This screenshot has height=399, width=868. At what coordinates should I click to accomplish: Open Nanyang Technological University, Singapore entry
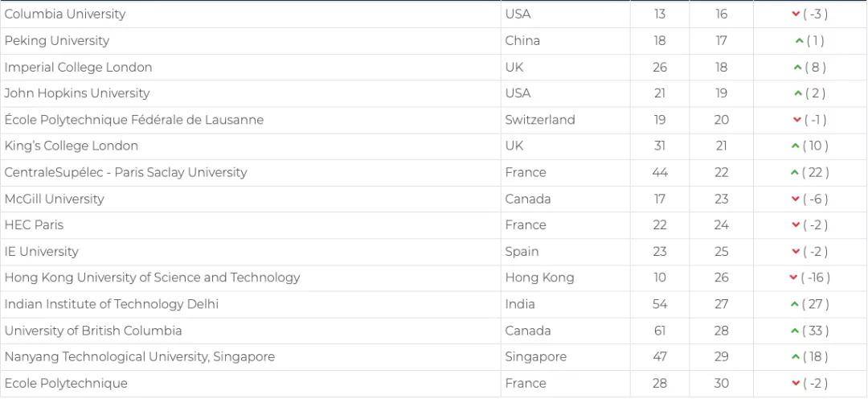(x=140, y=356)
